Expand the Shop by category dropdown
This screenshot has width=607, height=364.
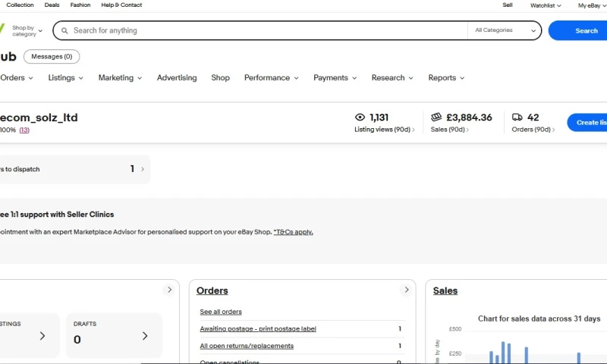coord(27,30)
